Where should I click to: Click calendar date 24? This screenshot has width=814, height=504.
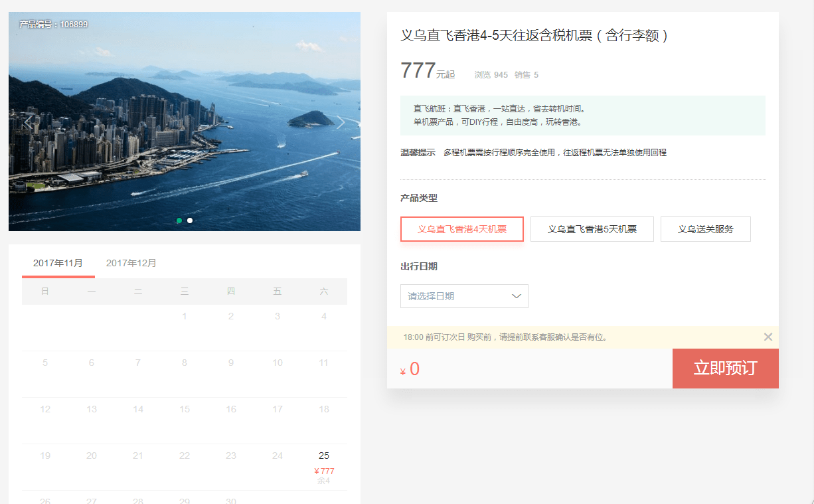pyautogui.click(x=278, y=456)
